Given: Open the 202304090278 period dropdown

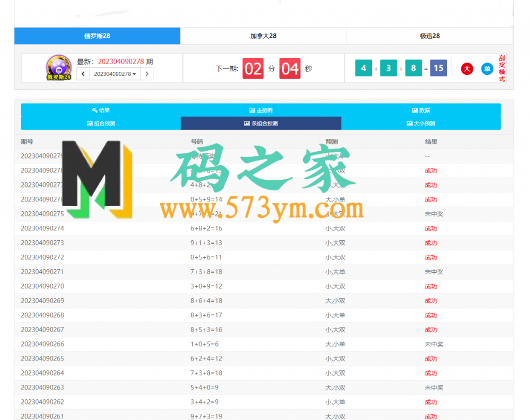Looking at the screenshot, I should 115,74.
